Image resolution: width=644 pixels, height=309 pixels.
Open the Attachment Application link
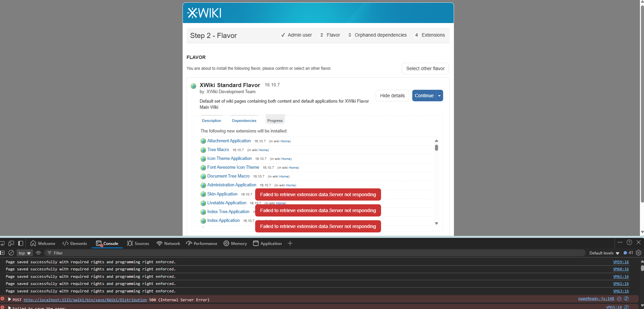click(x=229, y=141)
